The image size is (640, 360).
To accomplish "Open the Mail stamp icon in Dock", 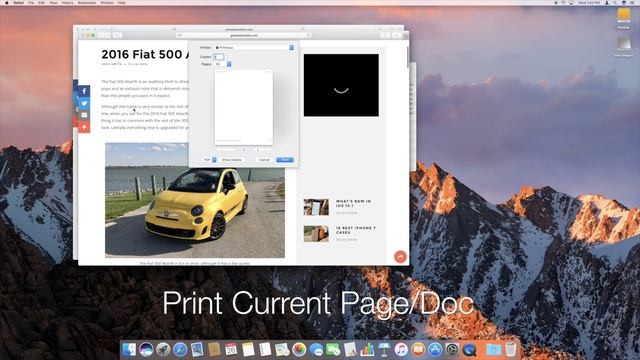I will click(197, 350).
